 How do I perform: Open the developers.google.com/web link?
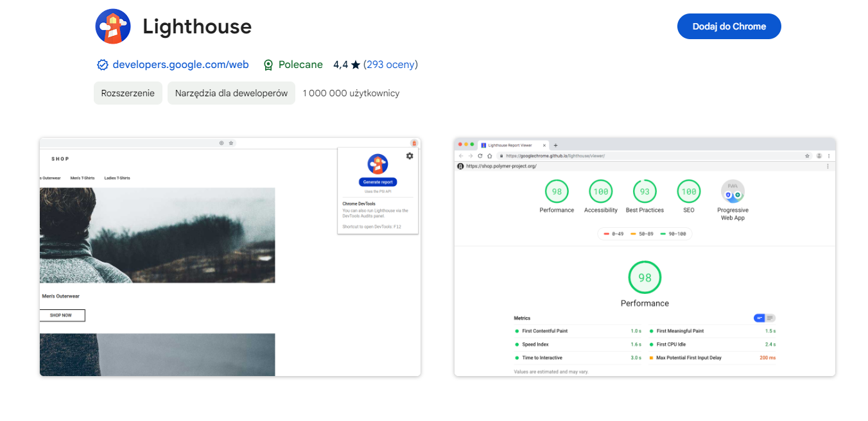180,65
